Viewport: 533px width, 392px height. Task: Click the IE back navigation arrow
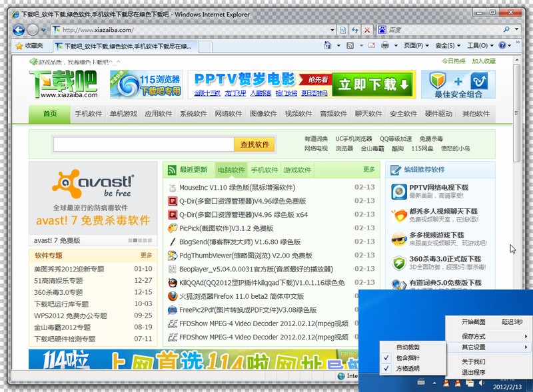tap(19, 30)
